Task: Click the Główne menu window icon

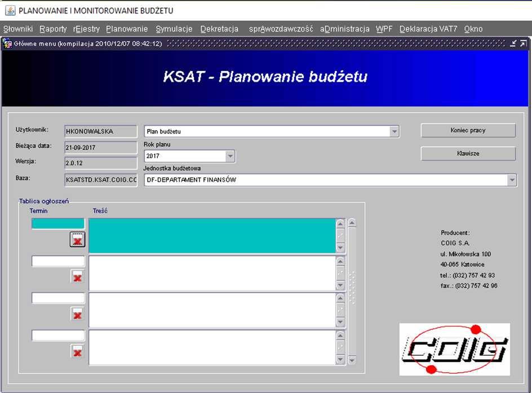Action: tap(7, 43)
